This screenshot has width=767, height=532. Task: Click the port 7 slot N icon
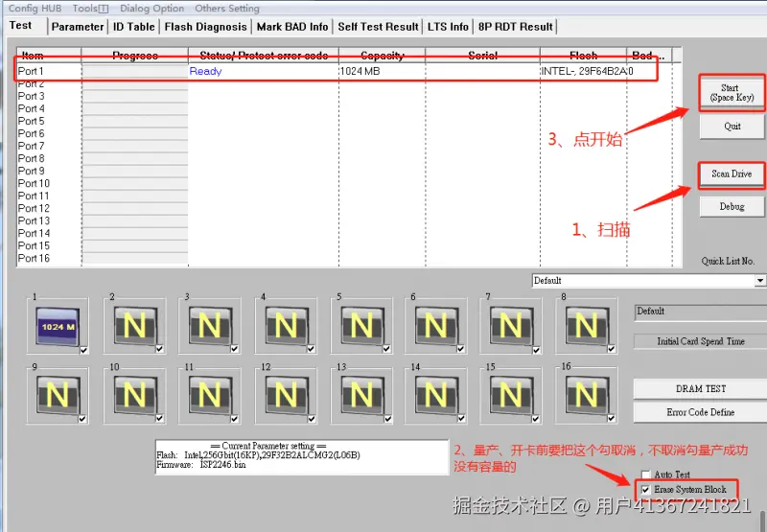tap(512, 325)
